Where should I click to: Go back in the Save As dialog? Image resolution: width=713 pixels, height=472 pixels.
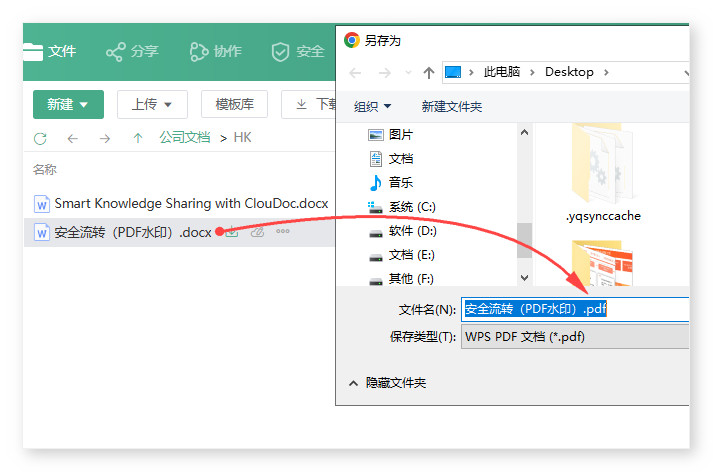pos(356,73)
